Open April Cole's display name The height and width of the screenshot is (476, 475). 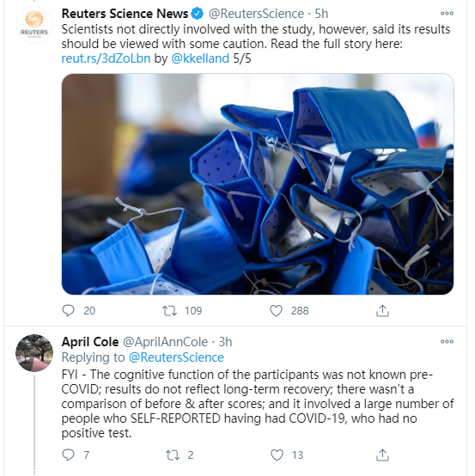click(x=90, y=342)
